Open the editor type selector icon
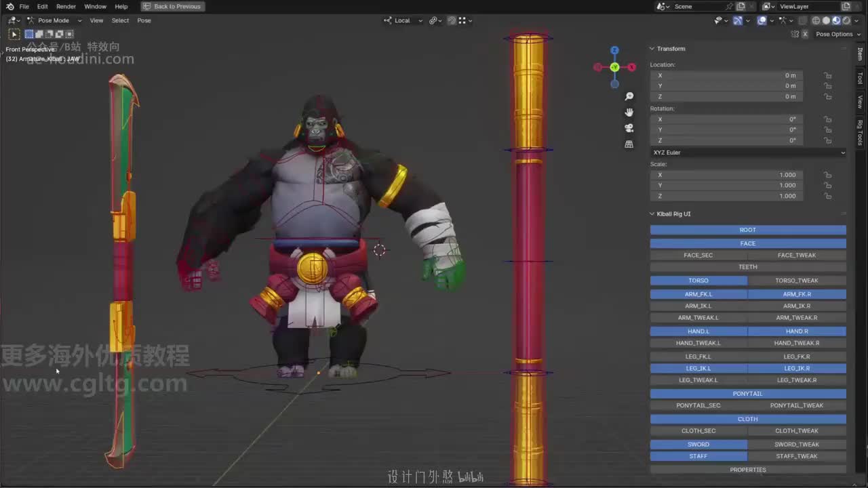This screenshot has width=868, height=488. (x=13, y=20)
